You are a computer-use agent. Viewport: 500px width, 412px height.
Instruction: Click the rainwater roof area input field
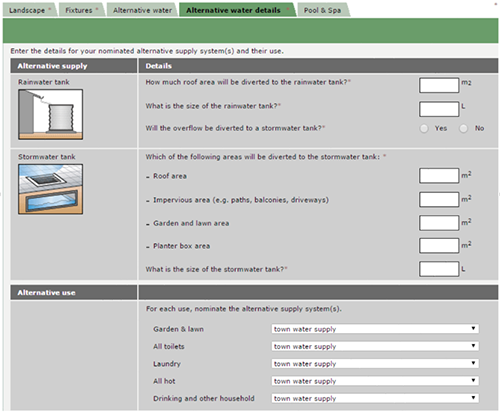point(439,85)
